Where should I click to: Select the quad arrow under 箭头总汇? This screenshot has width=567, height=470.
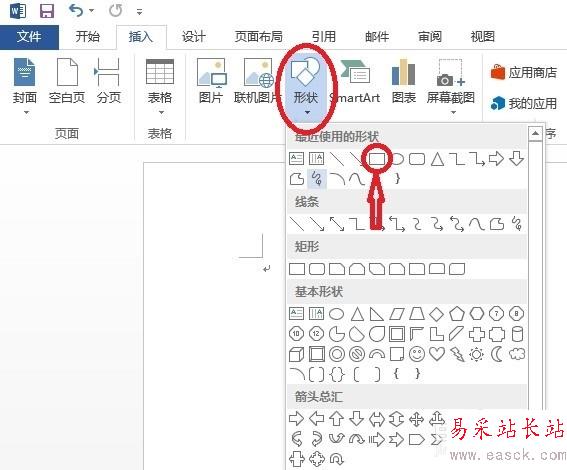pos(417,419)
